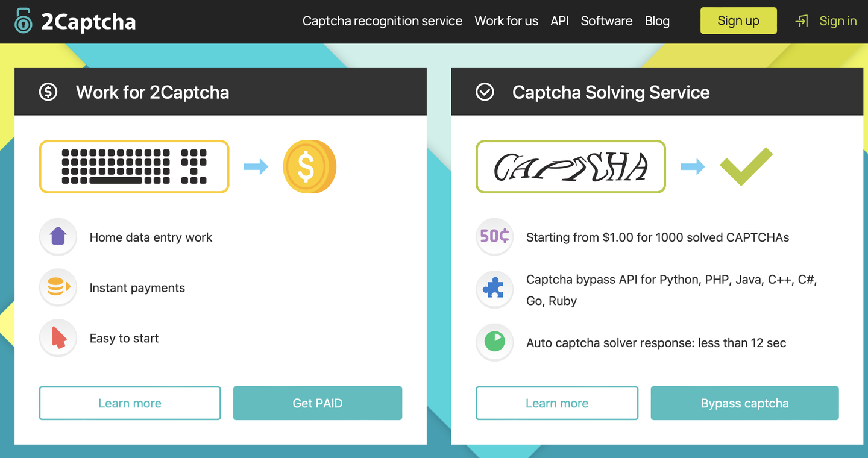This screenshot has height=458, width=868.
Task: Open the Captcha recognition service menu item
Action: 382,20
